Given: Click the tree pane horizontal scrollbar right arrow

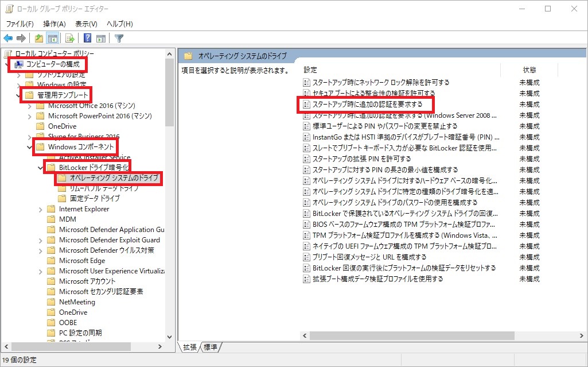Looking at the screenshot, I should coord(160,346).
